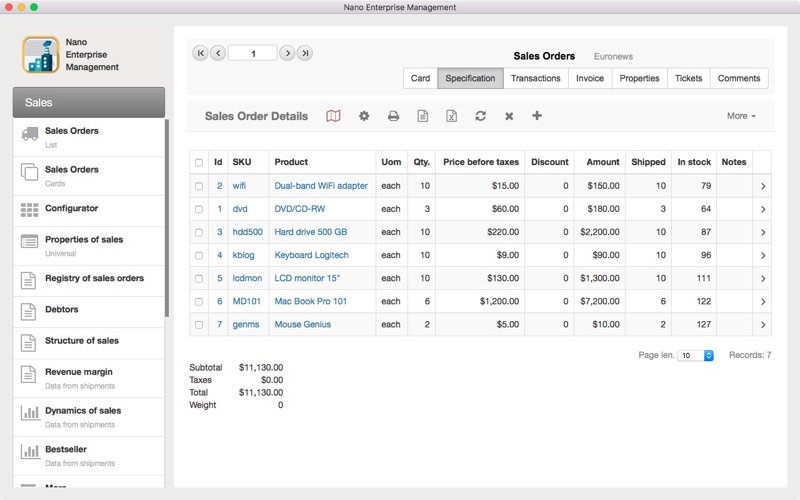Go to first record navigation button
The height and width of the screenshot is (500, 800).
pyautogui.click(x=201, y=53)
